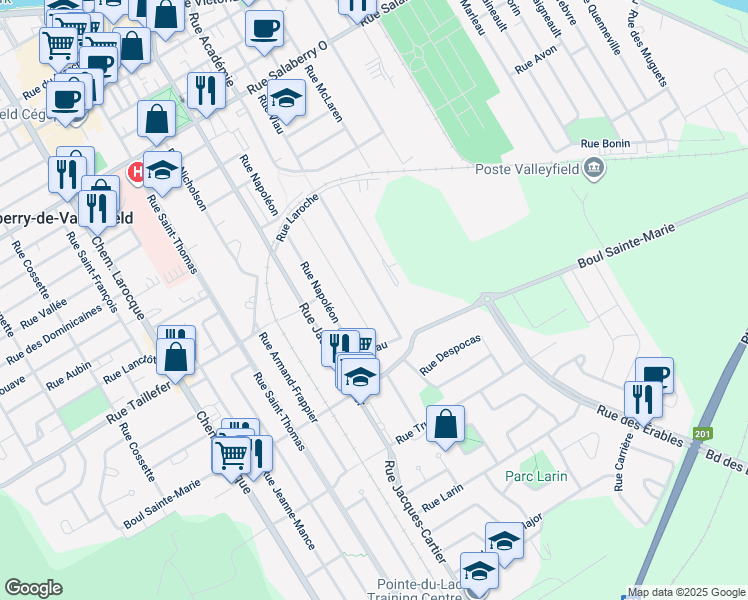Open the school marker on Rue Jacques-Cartier at Napoléon
This screenshot has height=600, width=748.
pyautogui.click(x=361, y=378)
